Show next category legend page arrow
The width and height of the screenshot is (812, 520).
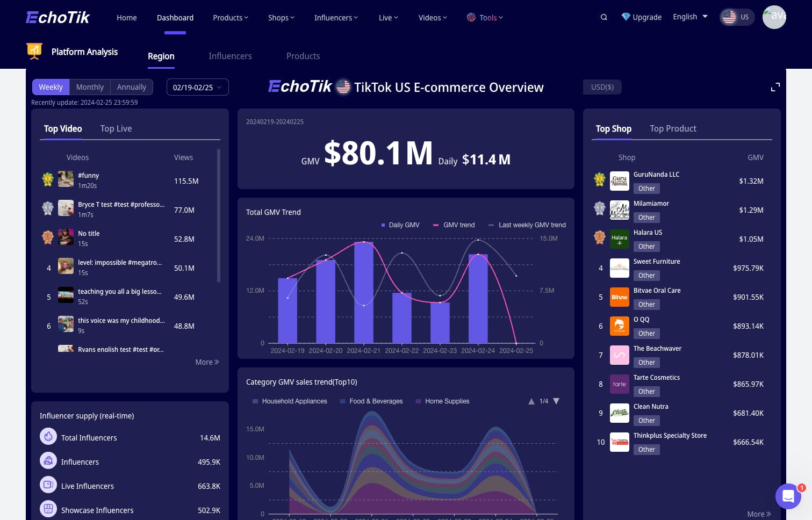click(556, 401)
